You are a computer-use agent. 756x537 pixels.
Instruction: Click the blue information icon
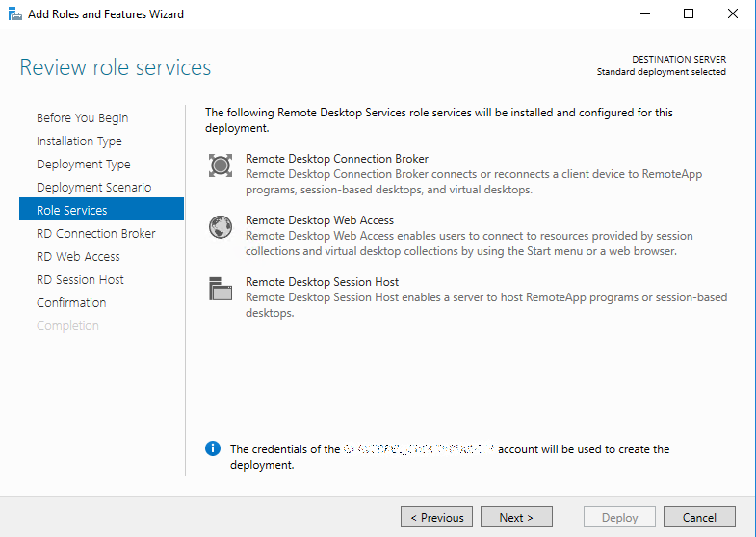(213, 448)
